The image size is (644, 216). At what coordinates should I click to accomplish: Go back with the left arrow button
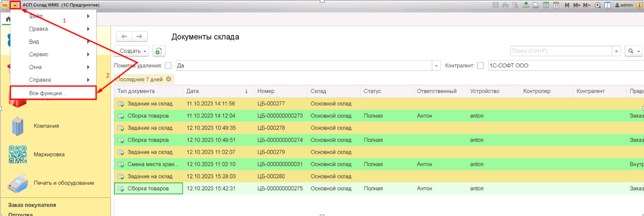click(x=124, y=36)
